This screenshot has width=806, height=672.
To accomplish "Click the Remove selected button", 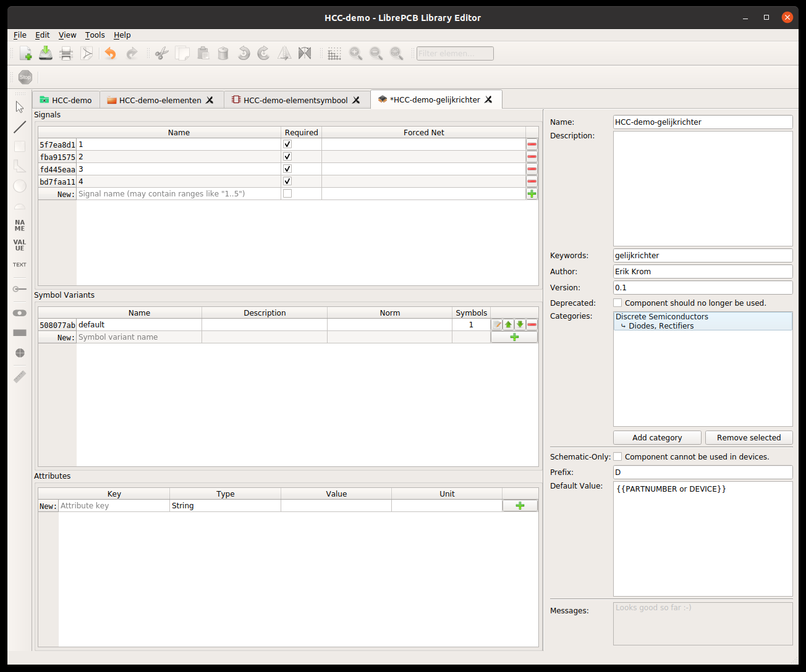I will point(749,437).
